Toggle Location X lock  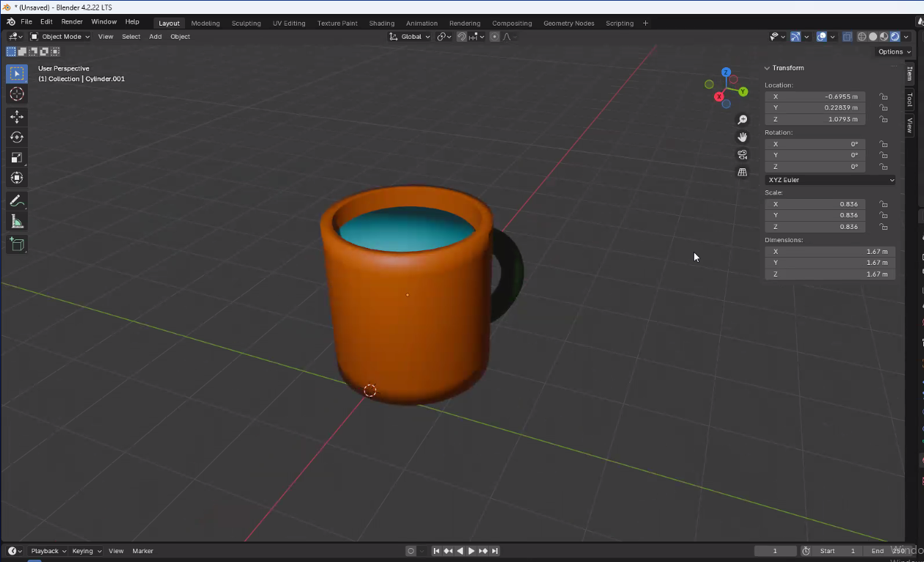[884, 97]
